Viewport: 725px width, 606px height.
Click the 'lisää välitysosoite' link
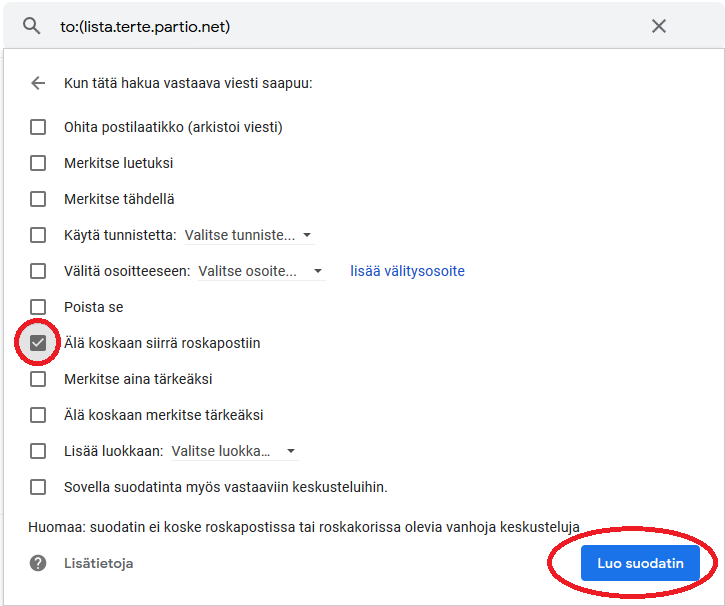[407, 271]
